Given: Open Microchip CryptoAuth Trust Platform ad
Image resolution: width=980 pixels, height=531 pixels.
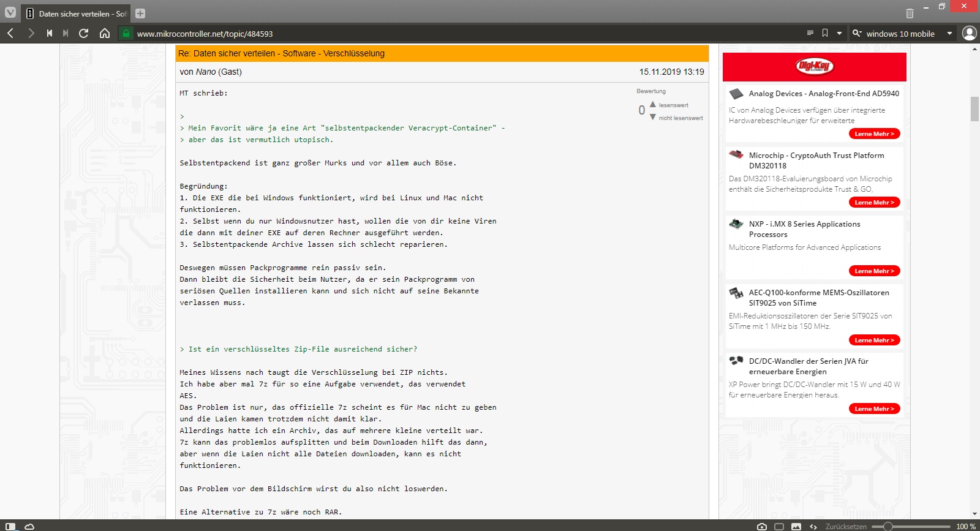Looking at the screenshot, I should point(816,160).
